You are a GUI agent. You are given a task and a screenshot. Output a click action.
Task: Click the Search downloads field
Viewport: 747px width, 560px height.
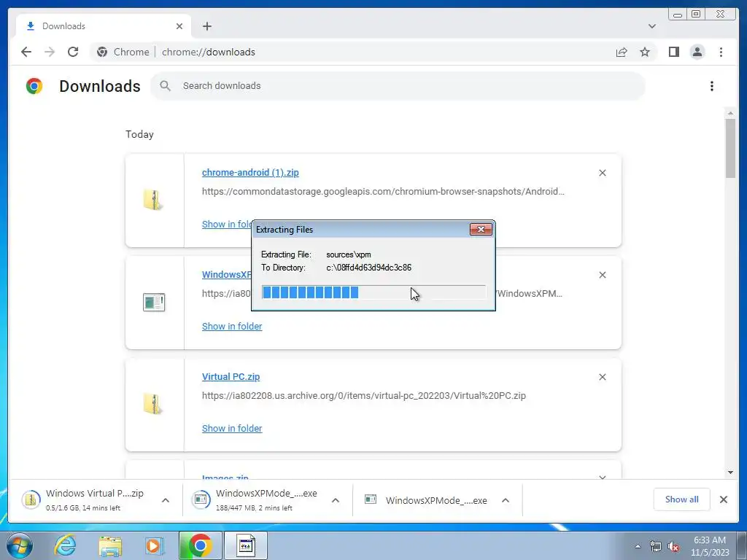[398, 86]
